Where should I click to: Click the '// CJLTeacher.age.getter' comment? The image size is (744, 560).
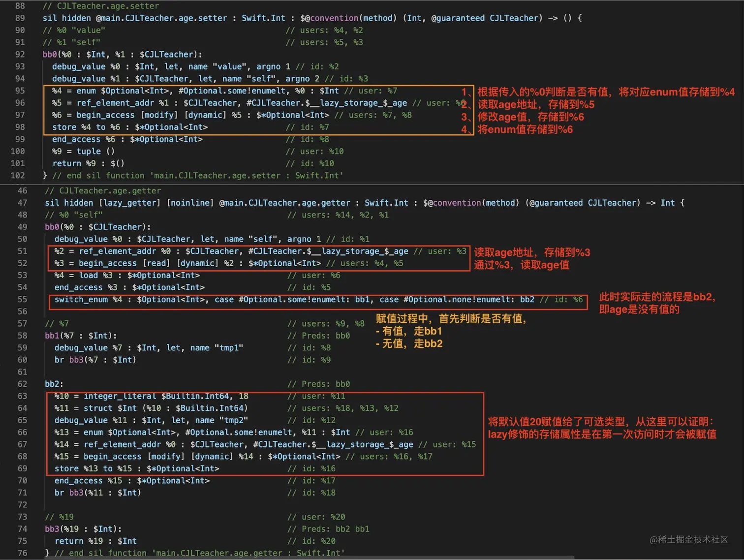pos(103,190)
